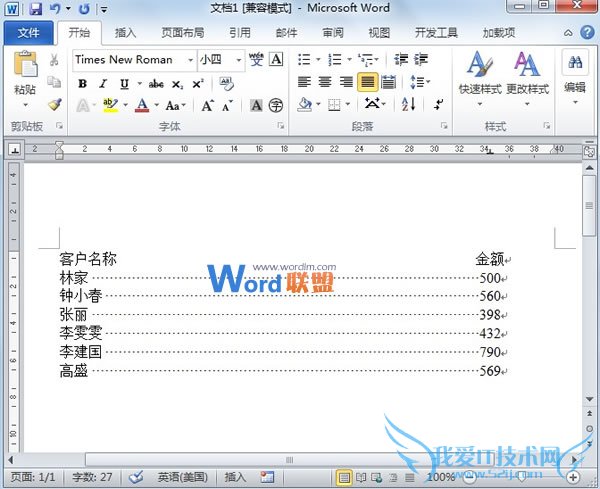Click the 插入 insert mode indicator

point(235,477)
